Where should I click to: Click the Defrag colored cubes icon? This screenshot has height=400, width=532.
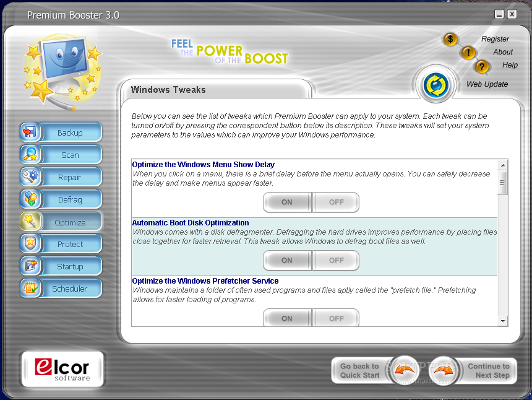pos(30,199)
